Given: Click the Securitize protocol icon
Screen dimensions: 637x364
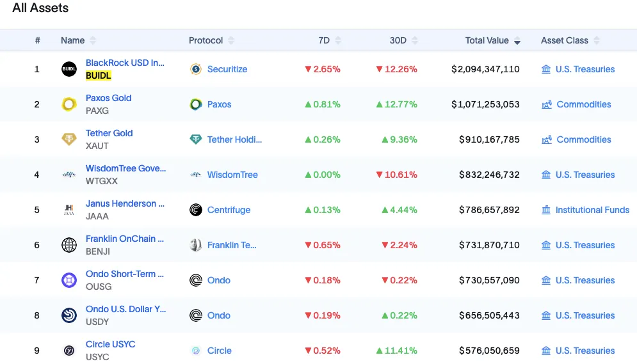Looking at the screenshot, I should pyautogui.click(x=196, y=69).
